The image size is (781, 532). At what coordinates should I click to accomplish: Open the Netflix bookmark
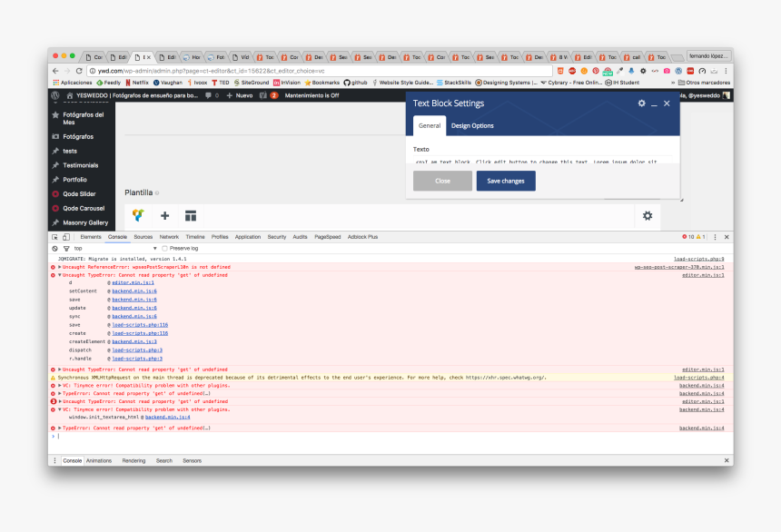tap(137, 83)
